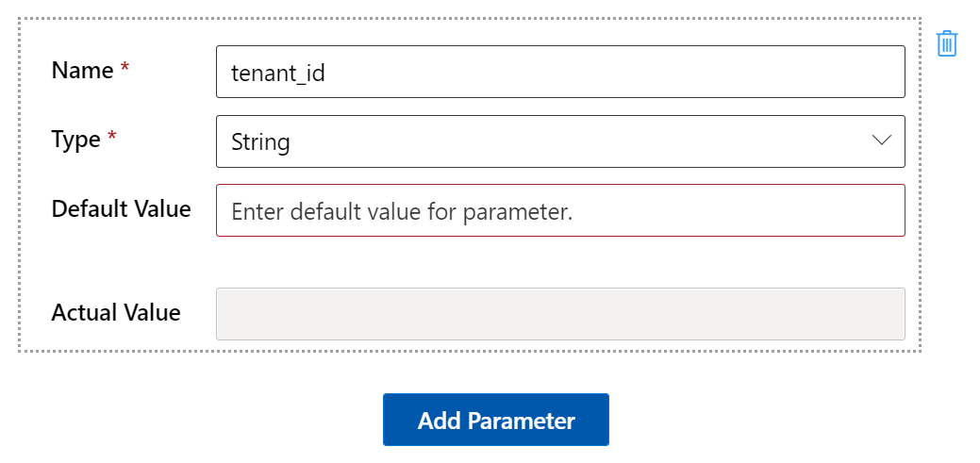This screenshot has height=463, width=980.
Task: Focus the Default Value input box
Action: tap(560, 210)
